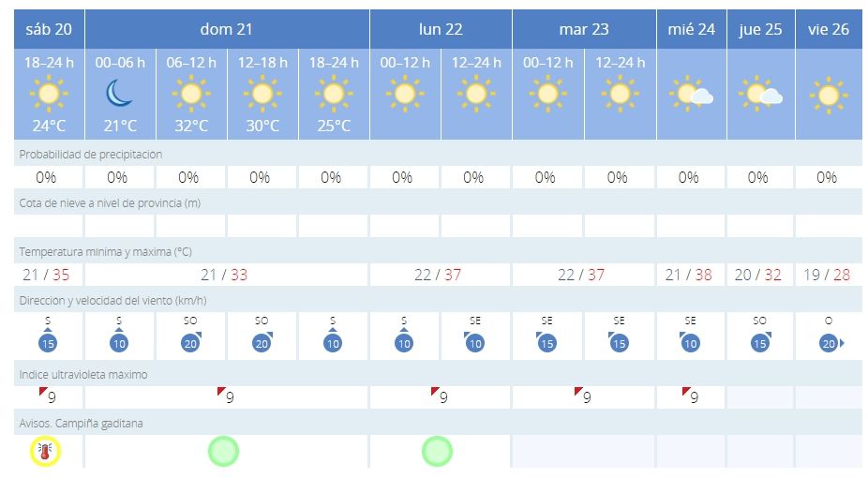Click the partly cloudy icon for mié 24
The image size is (868, 478).
coord(691,94)
